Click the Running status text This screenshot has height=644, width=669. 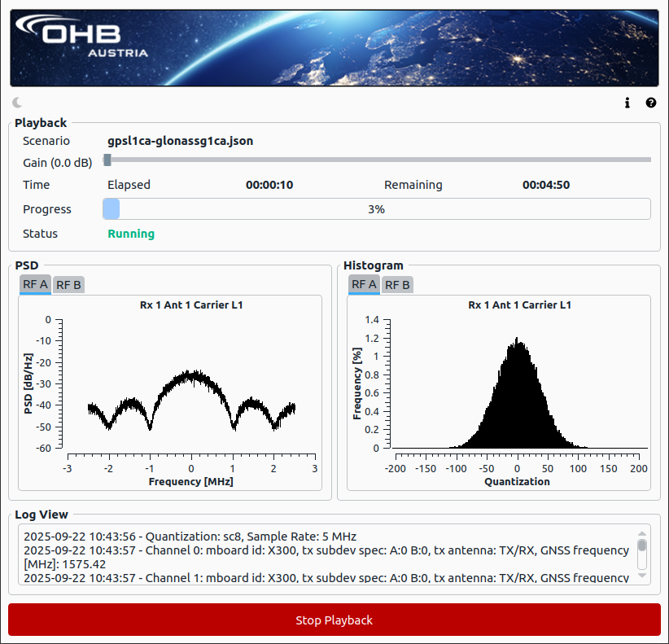(131, 234)
